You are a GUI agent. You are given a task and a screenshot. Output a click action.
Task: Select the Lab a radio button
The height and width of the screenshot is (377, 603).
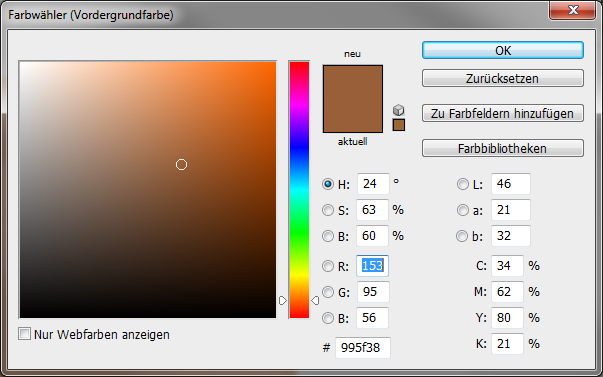coord(462,210)
